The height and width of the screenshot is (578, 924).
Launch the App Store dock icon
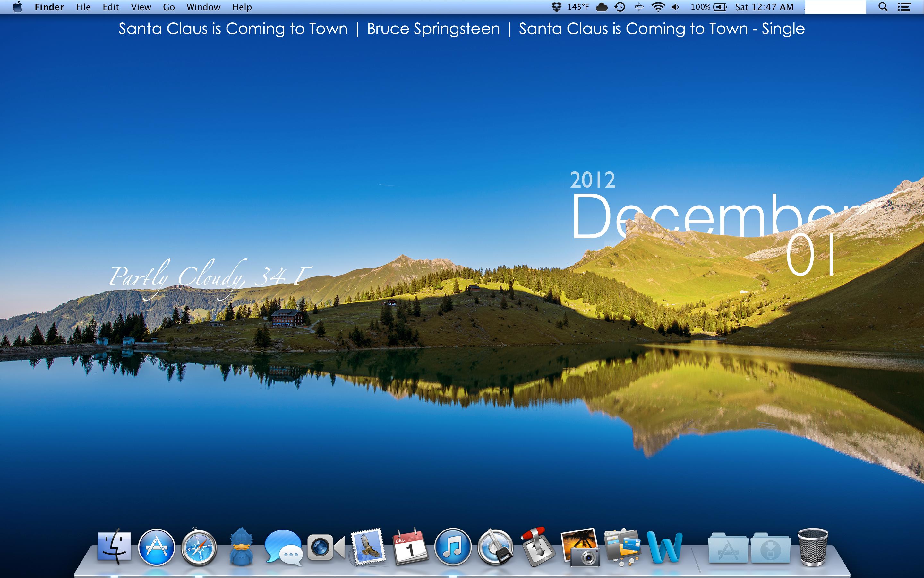[156, 547]
